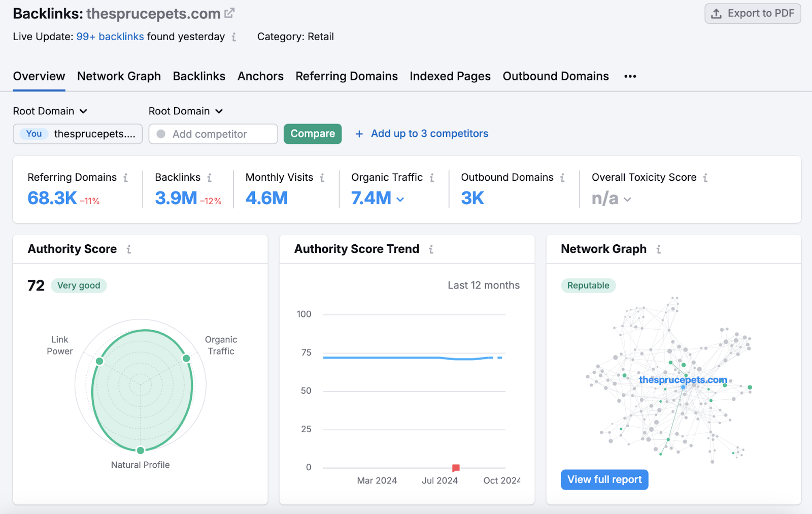Click the Link Power point on radar chart

100,361
